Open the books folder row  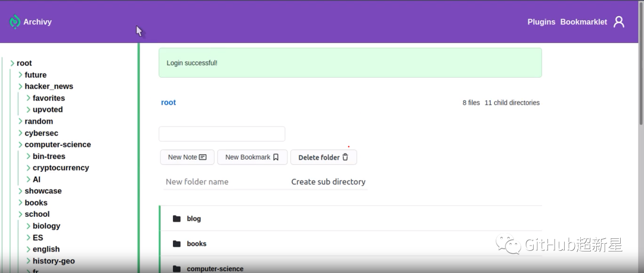[x=351, y=244]
